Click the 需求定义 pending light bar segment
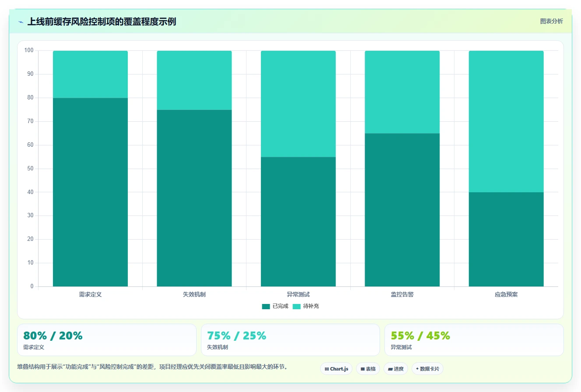Viewport: 581px width, 392px height. 90,74
